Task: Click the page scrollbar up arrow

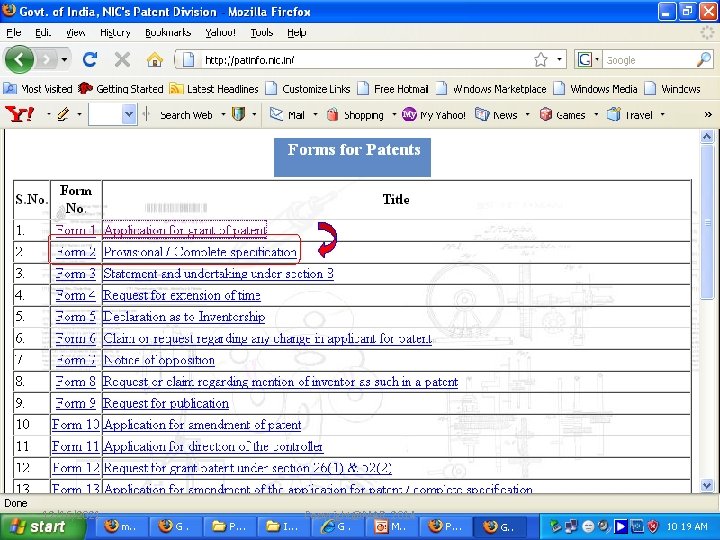Action: pyautogui.click(x=707, y=136)
